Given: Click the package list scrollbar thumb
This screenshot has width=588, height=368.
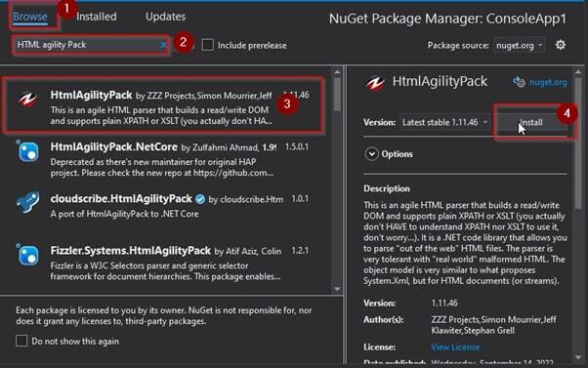Looking at the screenshot, I should pyautogui.click(x=337, y=95).
